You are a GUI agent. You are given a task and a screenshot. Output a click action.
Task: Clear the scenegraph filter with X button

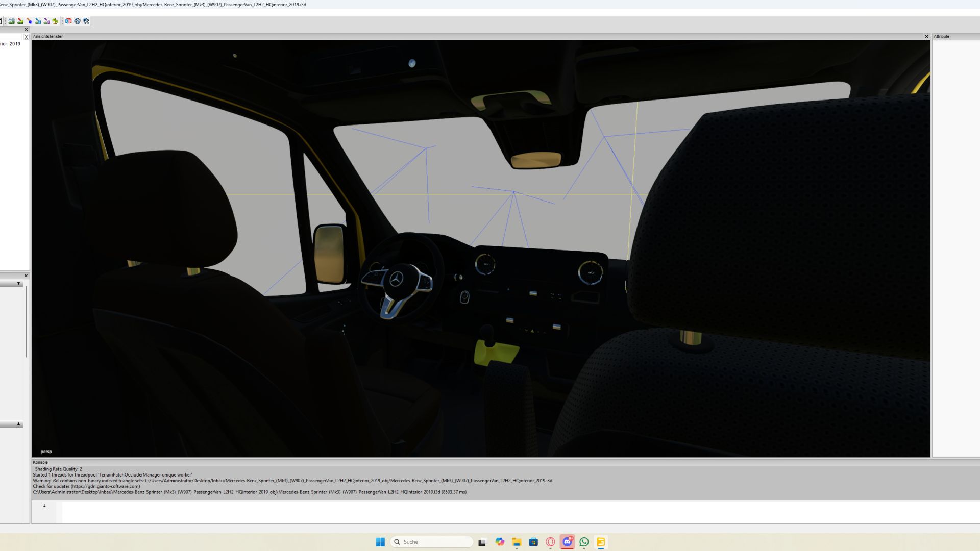[x=26, y=37]
